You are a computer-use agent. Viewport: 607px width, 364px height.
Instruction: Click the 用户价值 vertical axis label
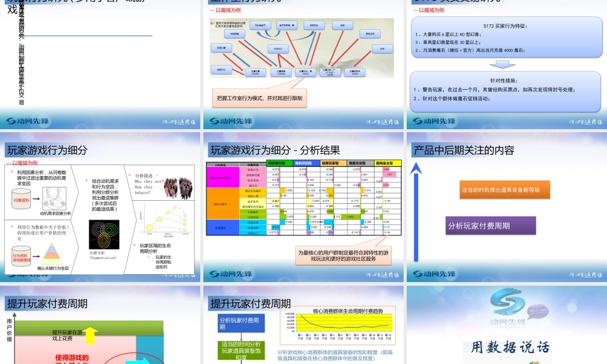[x=9, y=330]
